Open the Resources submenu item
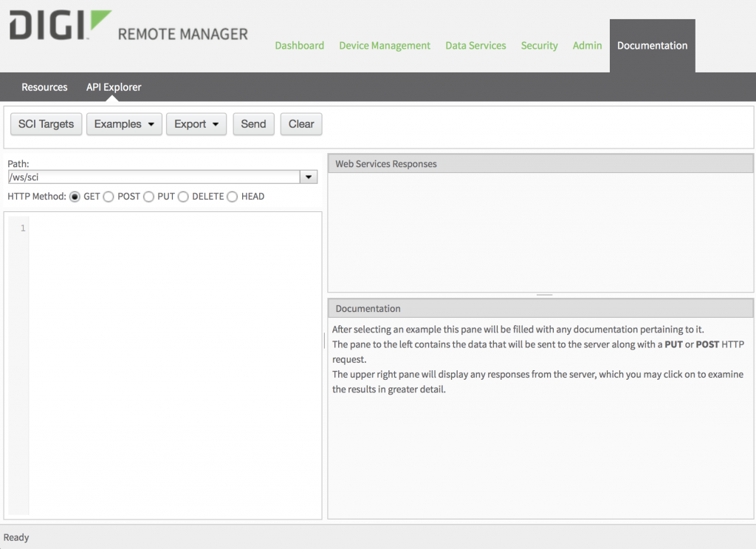756x549 pixels. pos(44,87)
